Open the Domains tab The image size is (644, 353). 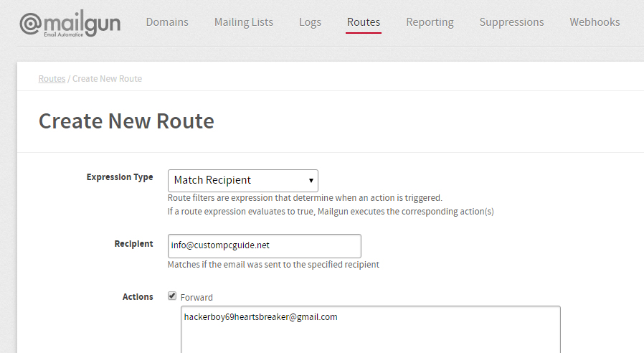click(x=167, y=22)
